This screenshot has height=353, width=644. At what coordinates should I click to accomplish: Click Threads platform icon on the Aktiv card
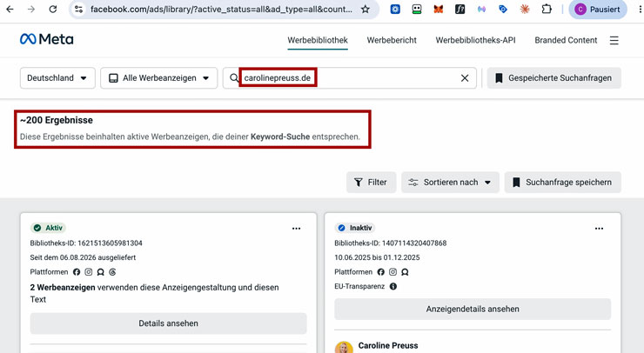click(112, 272)
